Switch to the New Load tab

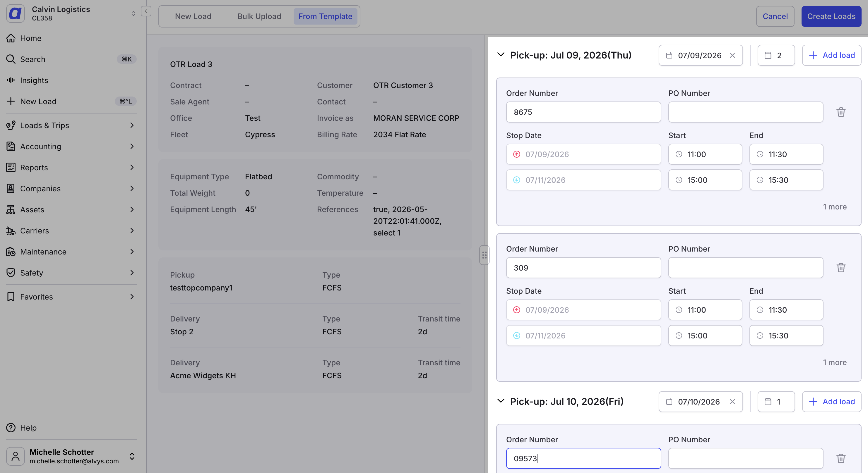(193, 16)
